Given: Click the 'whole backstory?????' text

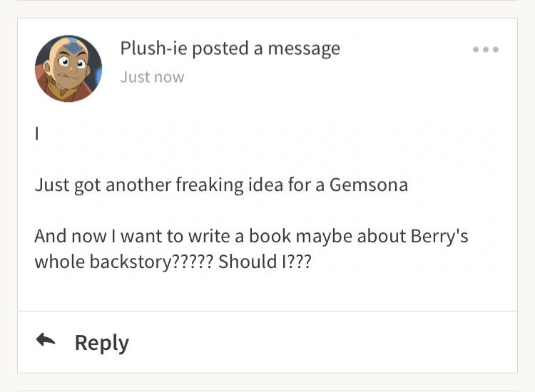Looking at the screenshot, I should click(124, 262).
